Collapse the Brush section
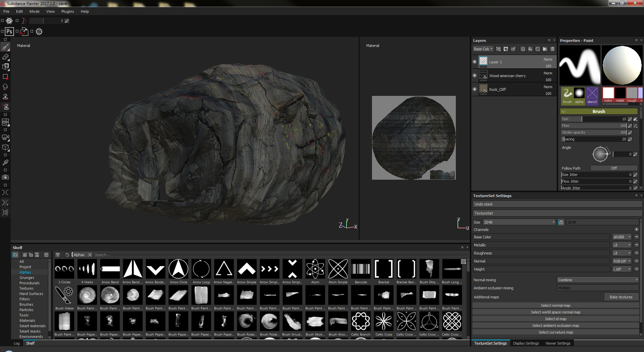Screen dimensions: 644x352 (x=563, y=112)
